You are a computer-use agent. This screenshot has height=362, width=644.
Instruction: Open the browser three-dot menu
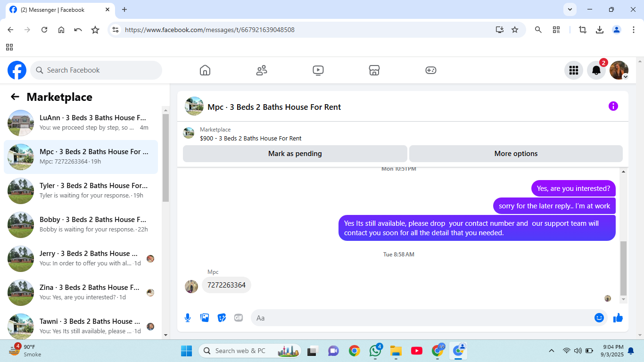point(634,30)
